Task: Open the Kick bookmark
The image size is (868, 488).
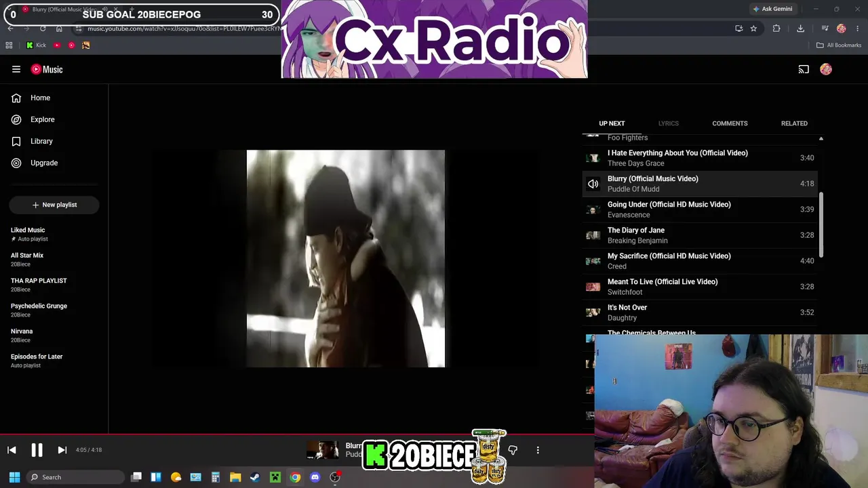Action: (36, 45)
